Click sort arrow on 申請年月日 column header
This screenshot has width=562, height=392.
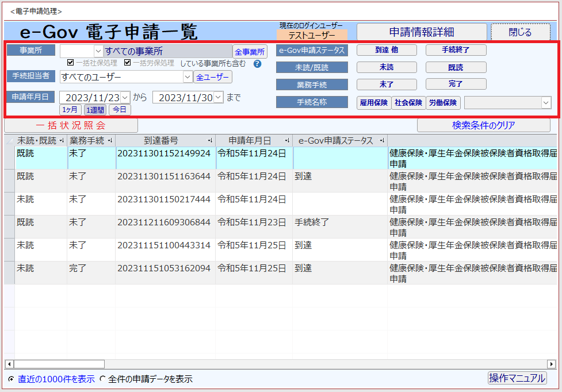pos(286,141)
